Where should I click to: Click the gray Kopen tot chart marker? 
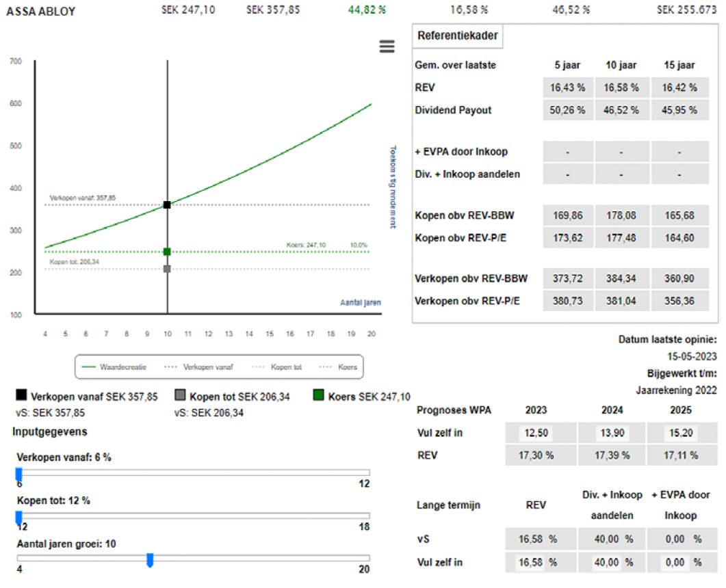click(167, 269)
